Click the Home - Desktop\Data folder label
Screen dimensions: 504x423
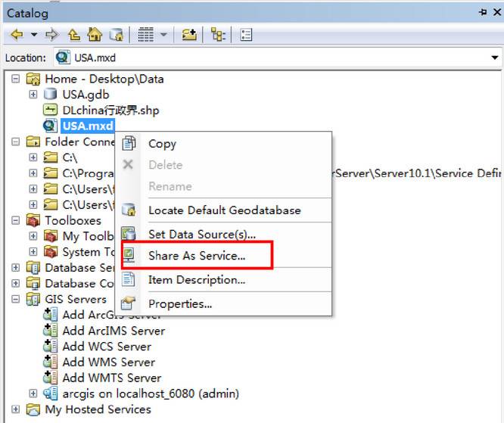[x=104, y=79]
